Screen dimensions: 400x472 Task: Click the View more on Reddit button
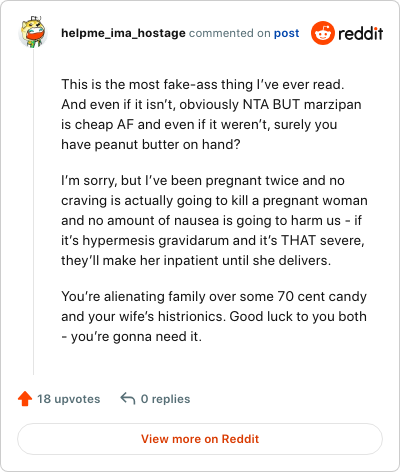click(x=200, y=439)
